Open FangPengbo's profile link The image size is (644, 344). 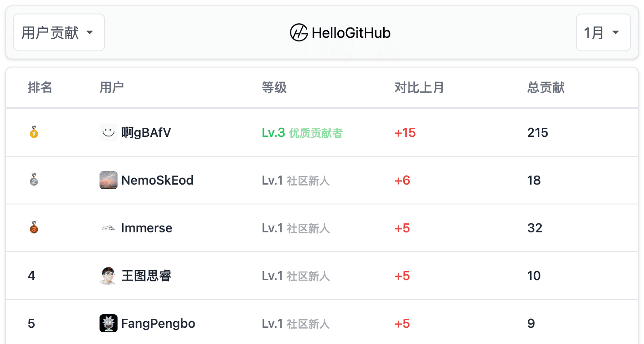[x=158, y=323]
